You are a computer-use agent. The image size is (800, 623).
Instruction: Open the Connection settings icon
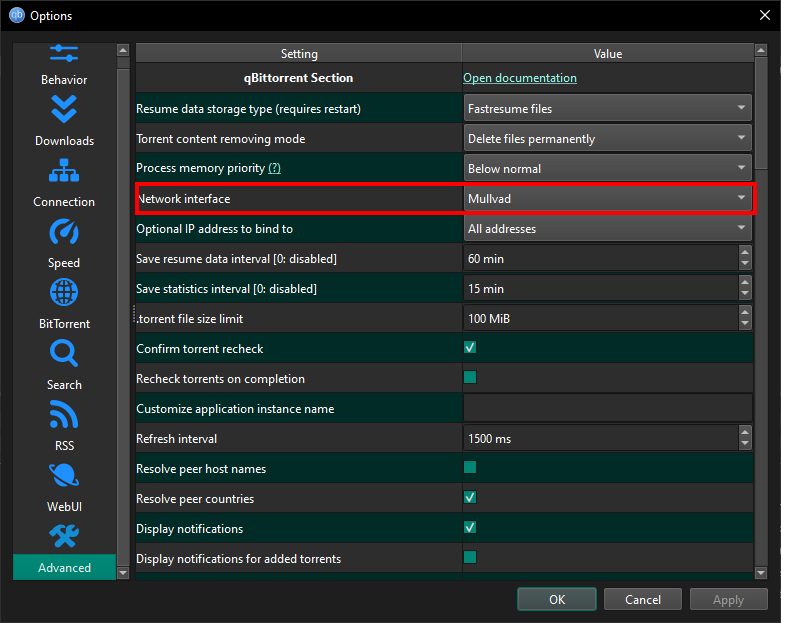pyautogui.click(x=64, y=170)
